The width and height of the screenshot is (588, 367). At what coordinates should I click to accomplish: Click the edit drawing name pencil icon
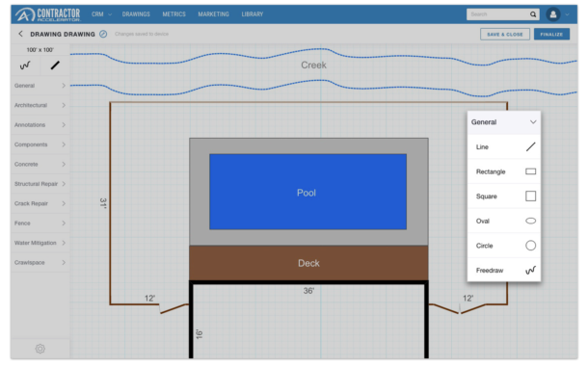click(x=103, y=34)
